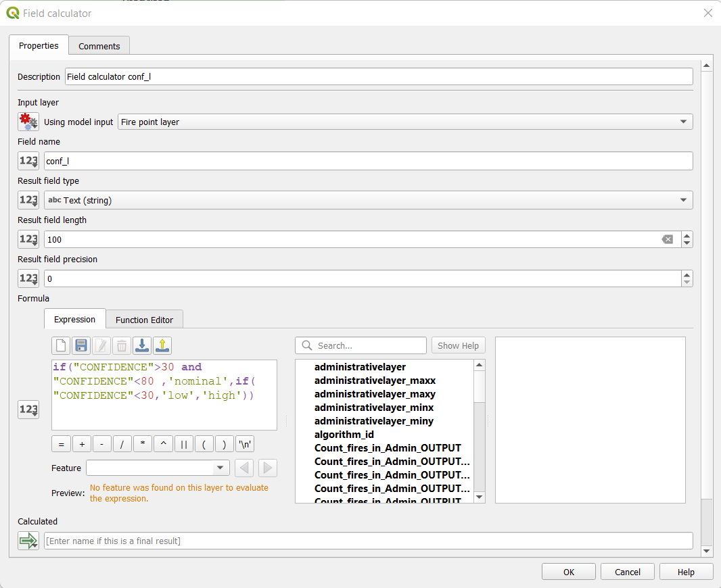Save the expression with the floppy disk icon
This screenshot has width=721, height=588.
(x=81, y=346)
